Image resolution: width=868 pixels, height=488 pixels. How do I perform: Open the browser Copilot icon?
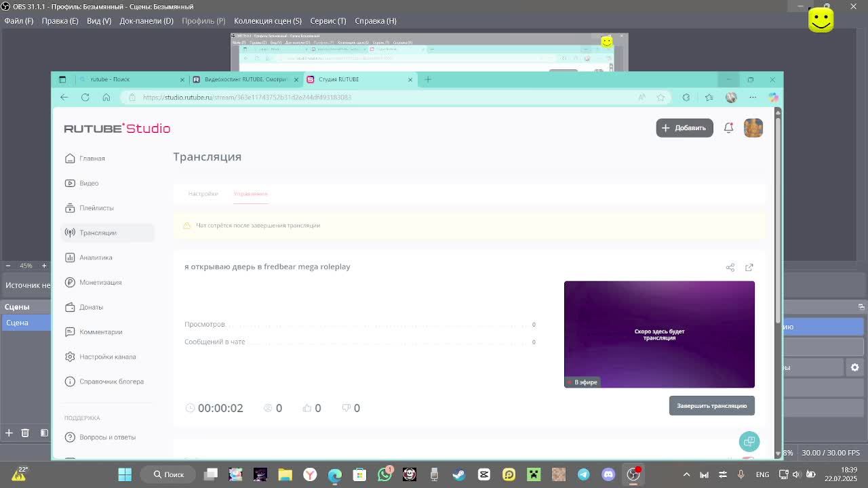point(773,97)
